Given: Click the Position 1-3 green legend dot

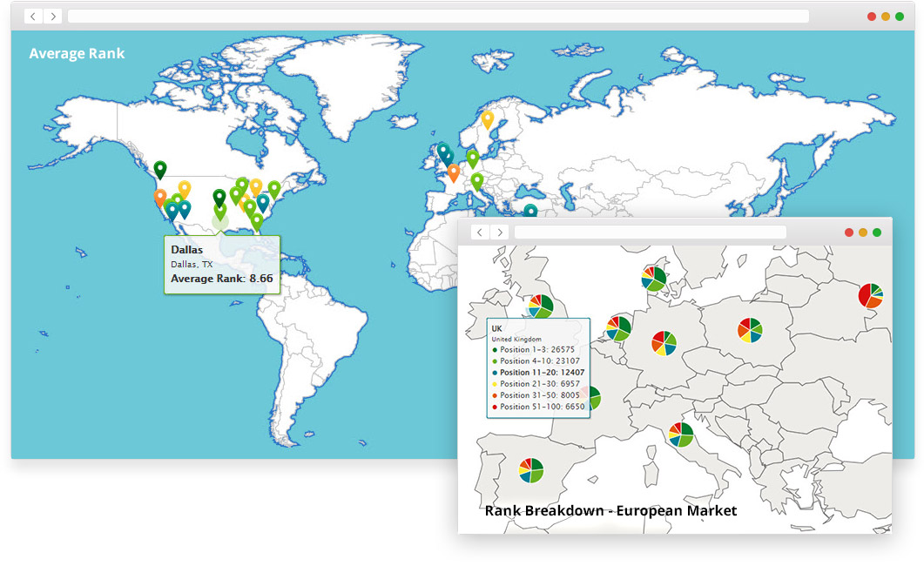Looking at the screenshot, I should click(x=495, y=349).
